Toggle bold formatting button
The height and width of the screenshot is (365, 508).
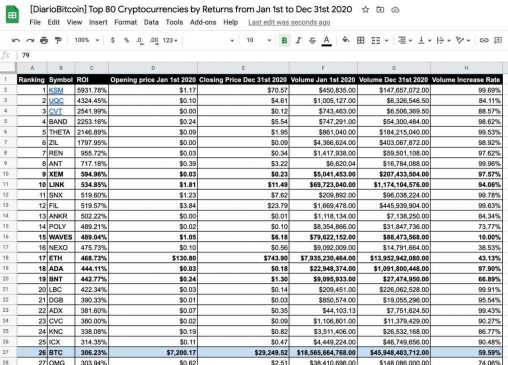284,40
